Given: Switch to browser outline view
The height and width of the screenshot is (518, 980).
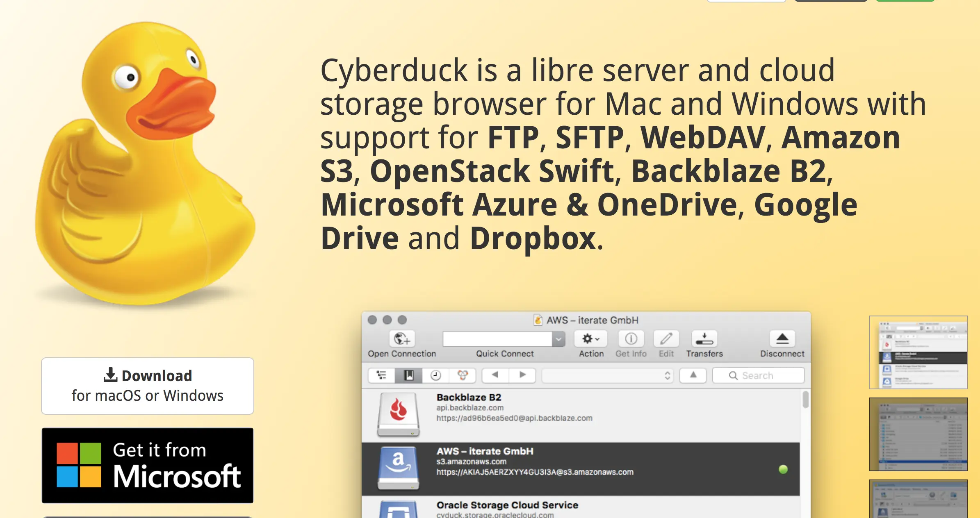Looking at the screenshot, I should [x=381, y=375].
